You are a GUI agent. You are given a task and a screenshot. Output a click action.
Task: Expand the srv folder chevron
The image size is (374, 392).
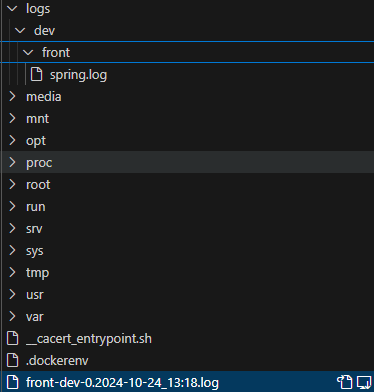(12, 229)
